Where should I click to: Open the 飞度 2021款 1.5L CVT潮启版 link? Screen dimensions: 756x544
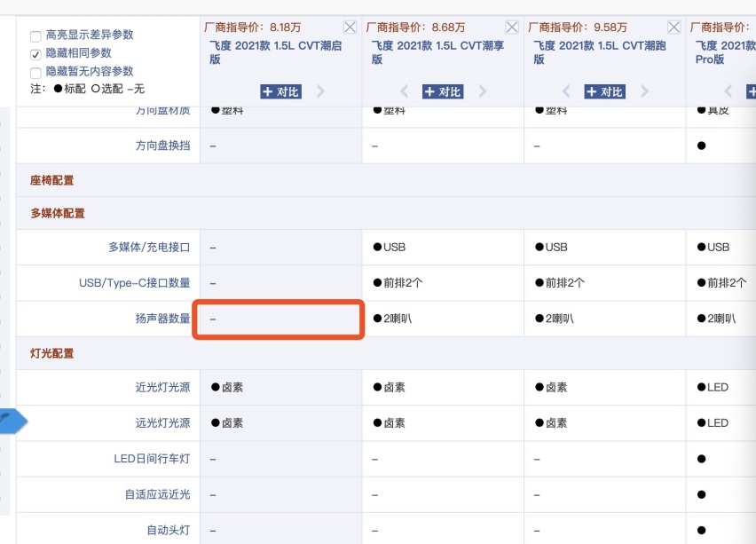pyautogui.click(x=276, y=52)
